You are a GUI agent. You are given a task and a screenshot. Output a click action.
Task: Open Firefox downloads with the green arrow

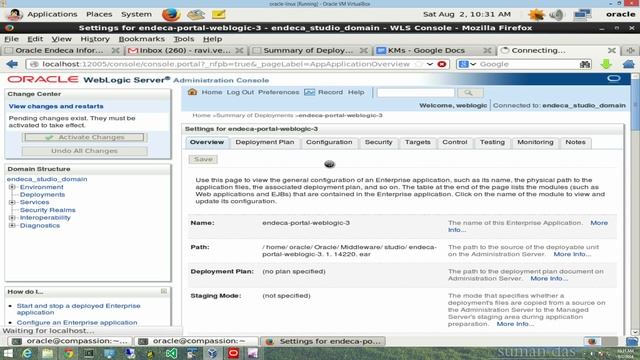(606, 64)
